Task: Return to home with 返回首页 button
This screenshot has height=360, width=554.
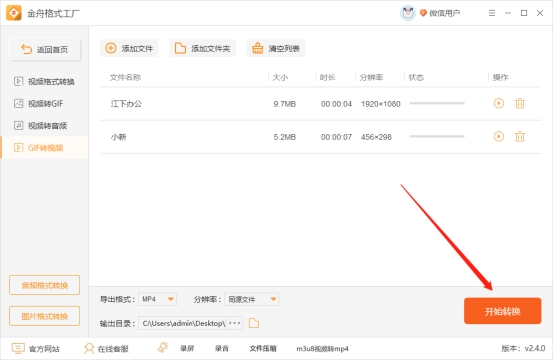Action: [x=45, y=49]
